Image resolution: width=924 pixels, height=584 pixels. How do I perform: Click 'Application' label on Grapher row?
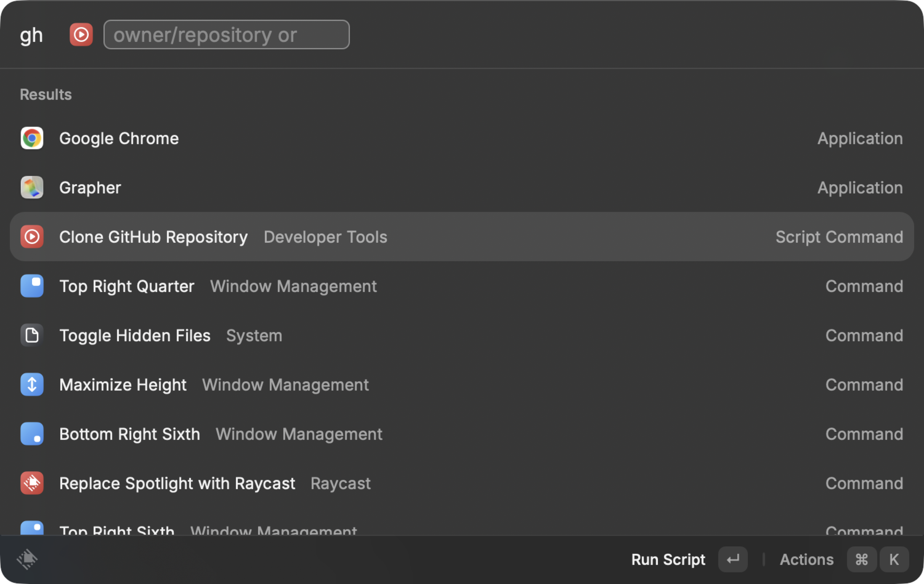click(x=860, y=188)
